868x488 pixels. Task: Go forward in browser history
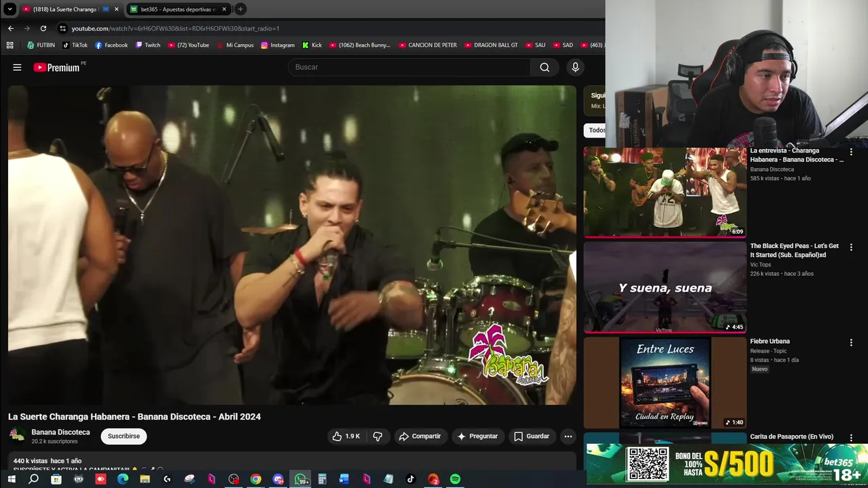27,28
